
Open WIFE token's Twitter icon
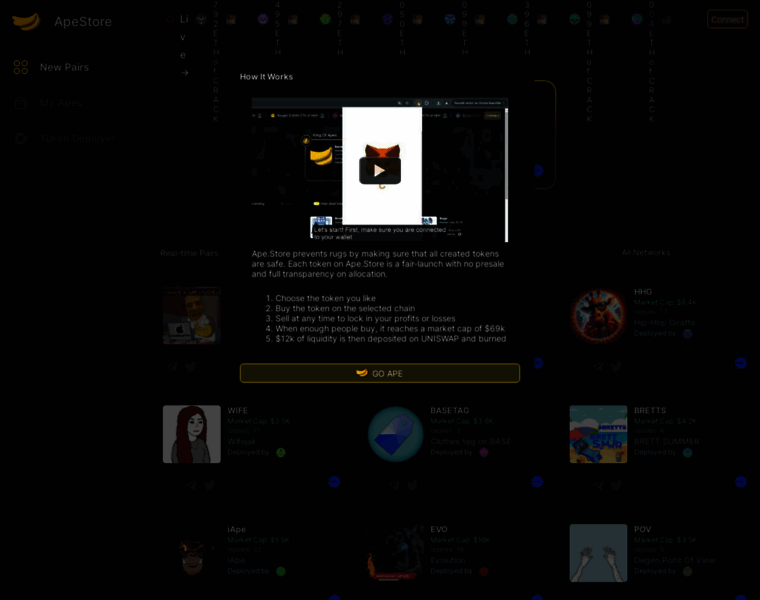209,485
